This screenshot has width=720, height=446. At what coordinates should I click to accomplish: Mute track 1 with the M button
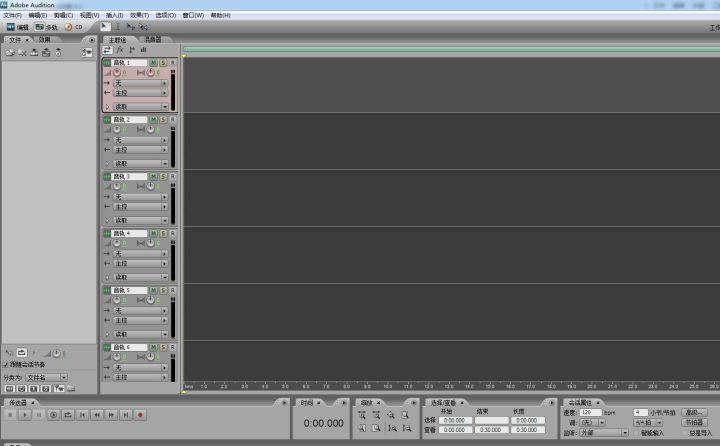point(153,63)
